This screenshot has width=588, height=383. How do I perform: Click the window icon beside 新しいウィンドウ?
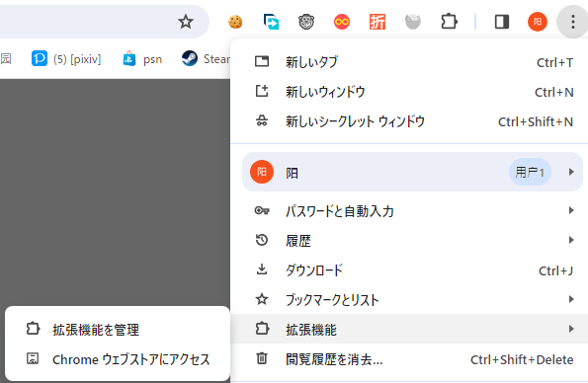(262, 91)
